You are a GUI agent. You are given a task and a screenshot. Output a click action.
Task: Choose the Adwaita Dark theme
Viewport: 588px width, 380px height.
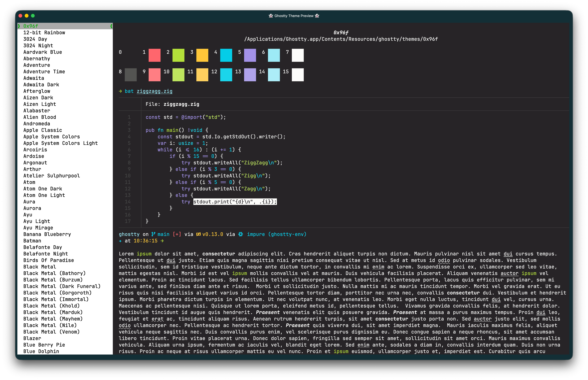tap(41, 85)
